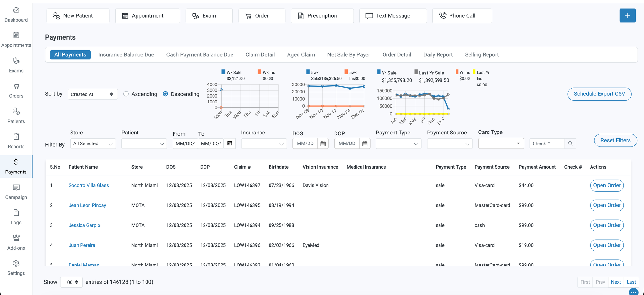The image size is (644, 295).
Task: Click the Schedule Export CSV button
Action: [599, 94]
